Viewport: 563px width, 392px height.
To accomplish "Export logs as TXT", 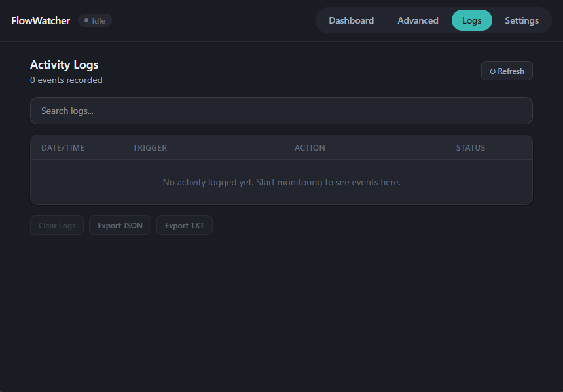I will pos(184,225).
